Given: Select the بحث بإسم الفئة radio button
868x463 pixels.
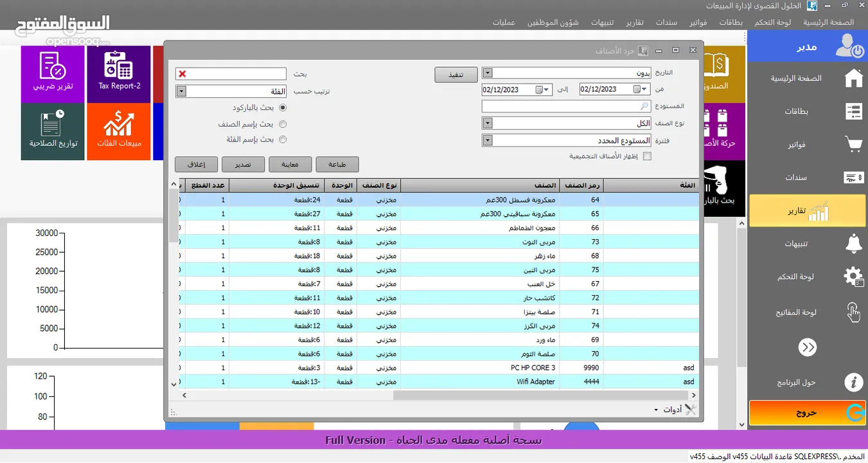Looking at the screenshot, I should pos(283,139).
